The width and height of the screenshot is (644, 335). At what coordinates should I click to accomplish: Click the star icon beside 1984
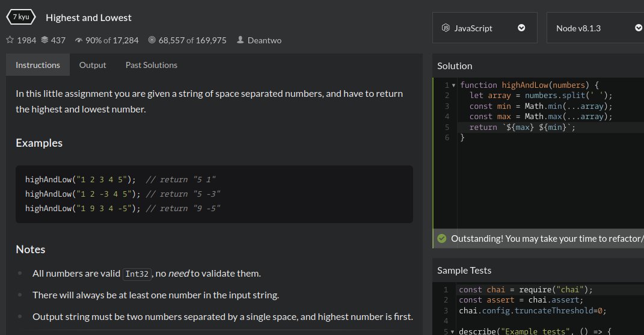[x=10, y=40]
